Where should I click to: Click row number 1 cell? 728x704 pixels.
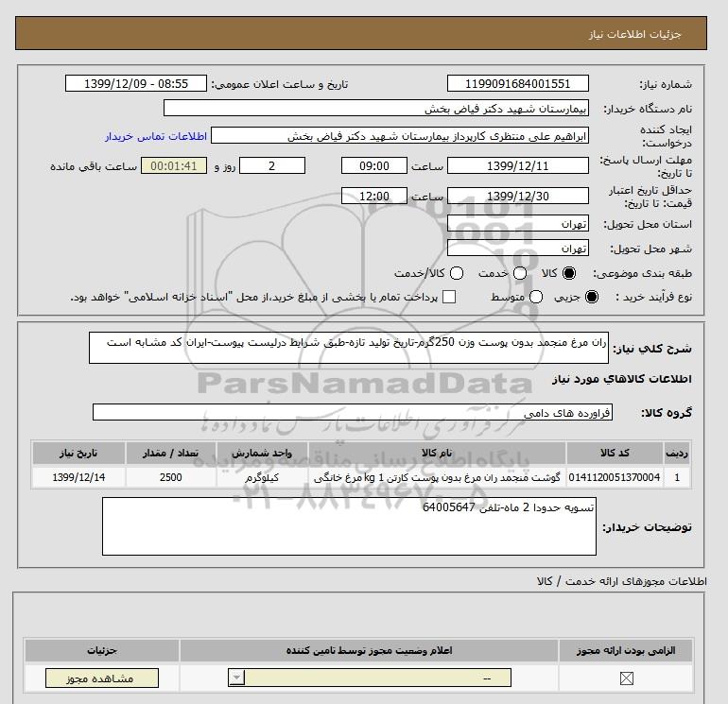pos(677,477)
